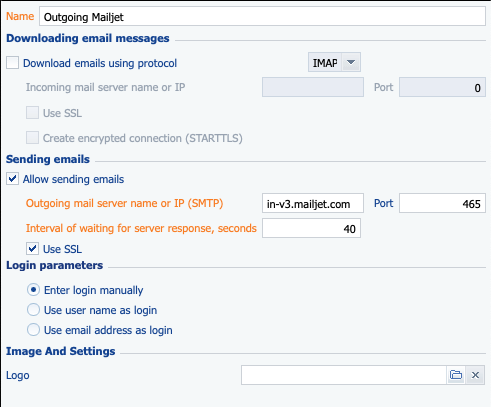Toggle the Use SSL checkbox under Sending emails
Viewport: 491px width, 407px height.
pyautogui.click(x=32, y=249)
